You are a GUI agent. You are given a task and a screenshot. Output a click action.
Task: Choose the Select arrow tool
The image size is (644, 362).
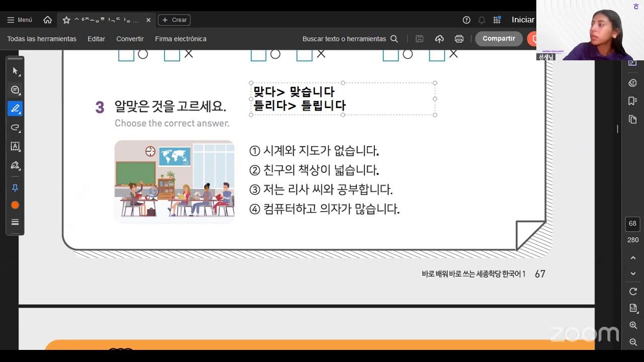[15, 71]
